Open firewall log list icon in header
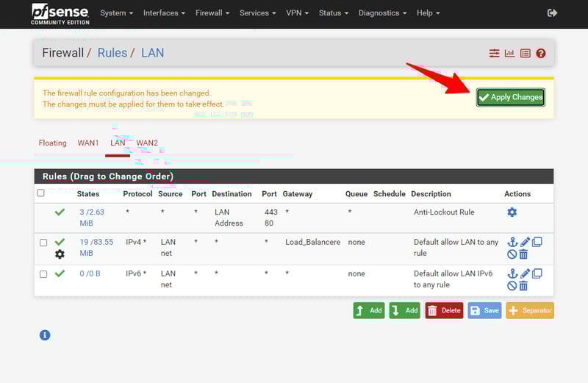Screen dimensions: 588x383 point(526,54)
